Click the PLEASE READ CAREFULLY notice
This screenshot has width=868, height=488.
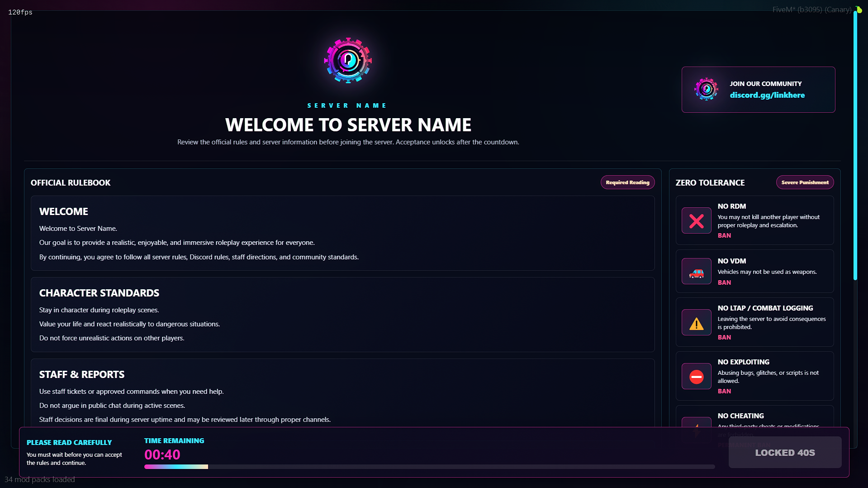(x=69, y=442)
